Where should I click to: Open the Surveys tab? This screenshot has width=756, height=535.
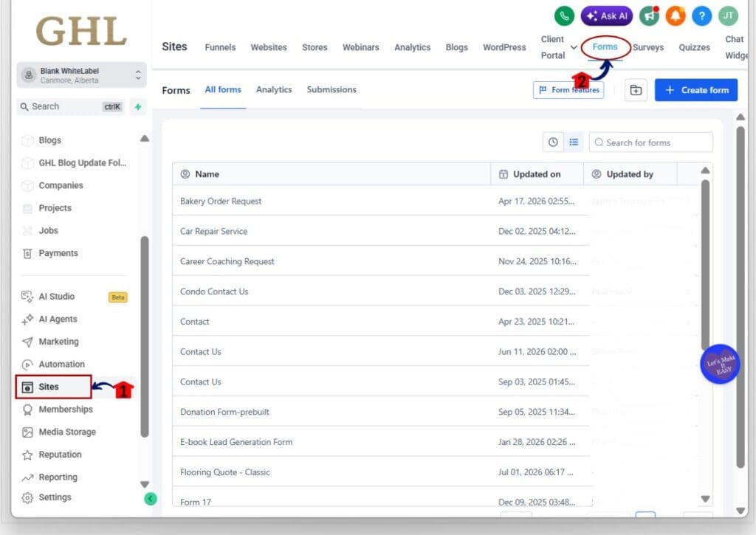648,47
